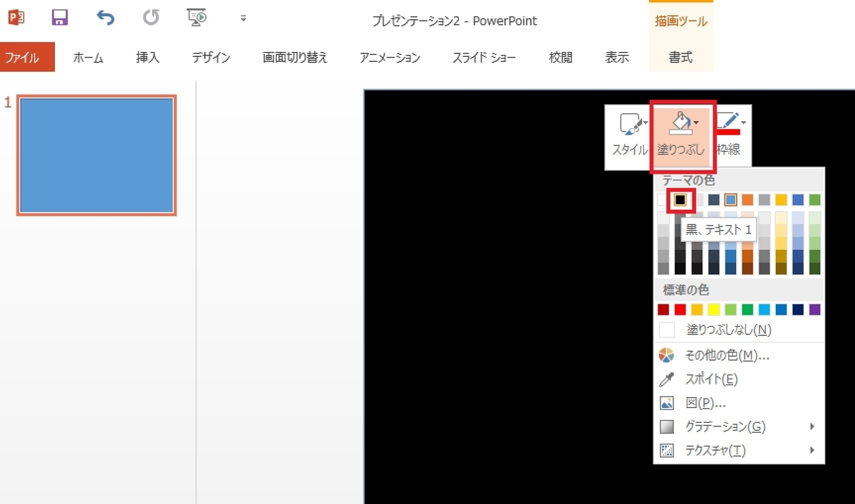Screen dimensions: 855x504
Task: Click the テーマの色 section header text
Action: tap(688, 181)
